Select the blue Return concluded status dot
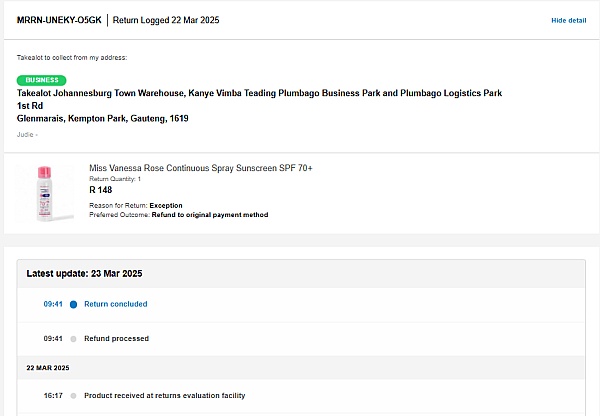Screen dimensions: 600x416 coord(73,304)
